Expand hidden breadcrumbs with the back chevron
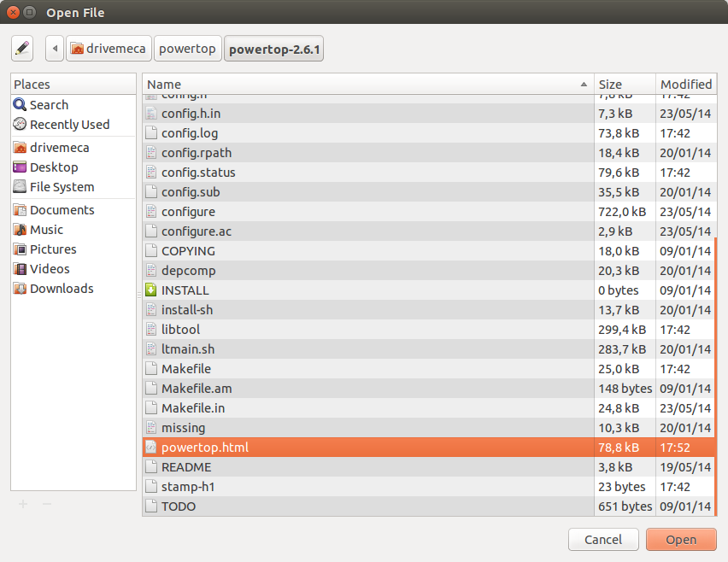This screenshot has height=562, width=728. pyautogui.click(x=54, y=48)
